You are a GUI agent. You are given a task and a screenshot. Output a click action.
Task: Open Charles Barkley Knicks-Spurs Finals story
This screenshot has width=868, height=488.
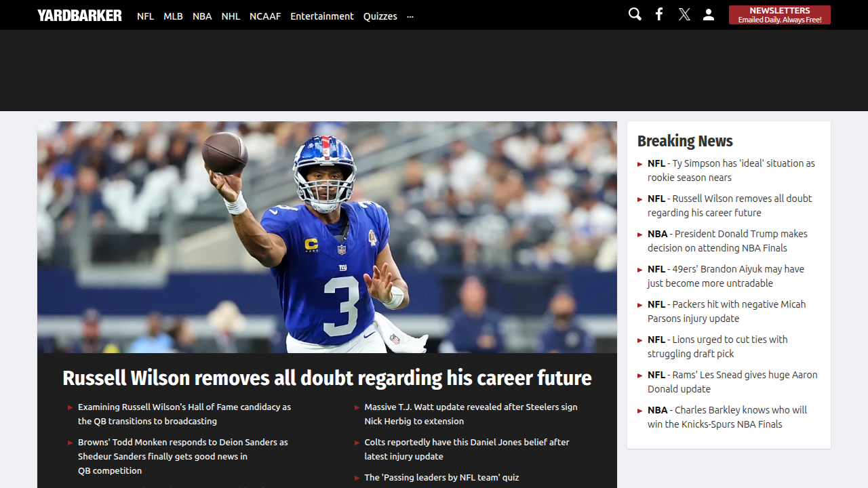pyautogui.click(x=727, y=417)
